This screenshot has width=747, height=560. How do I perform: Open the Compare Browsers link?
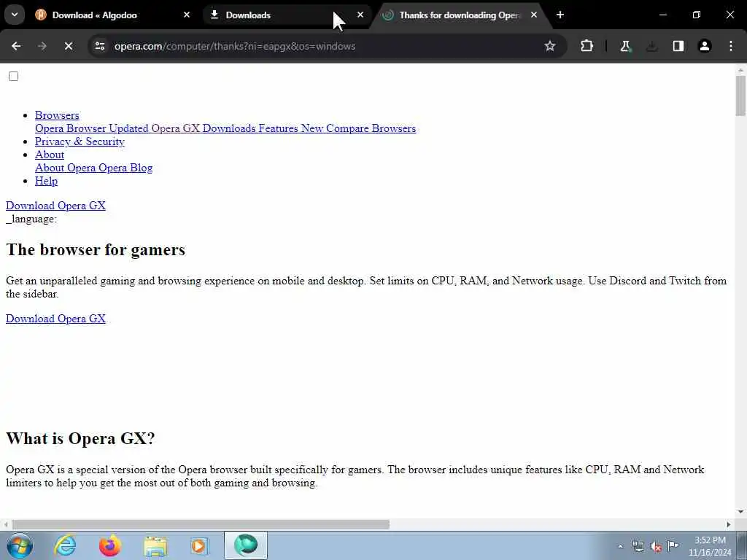click(371, 128)
